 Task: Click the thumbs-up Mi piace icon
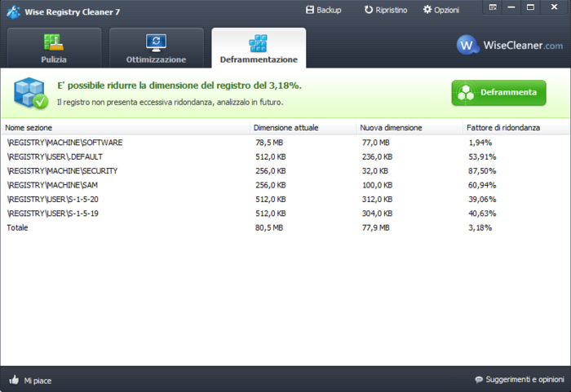click(14, 380)
